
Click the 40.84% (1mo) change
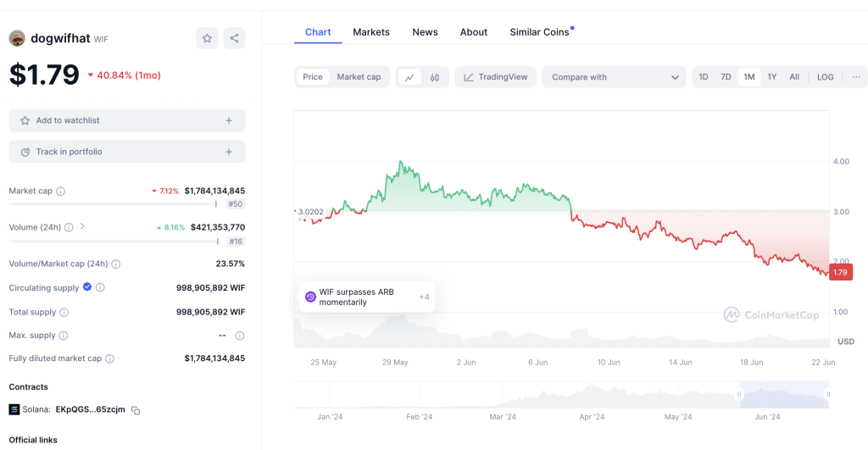(124, 75)
